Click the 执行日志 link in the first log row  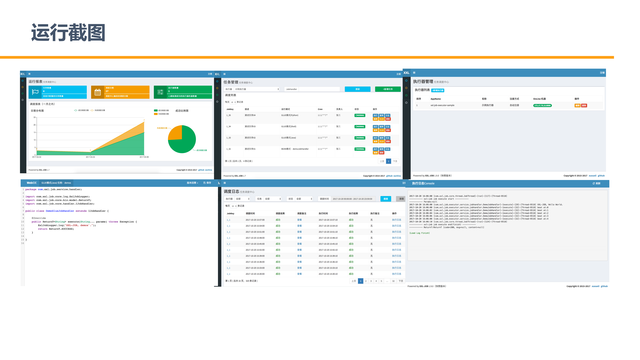396,220
